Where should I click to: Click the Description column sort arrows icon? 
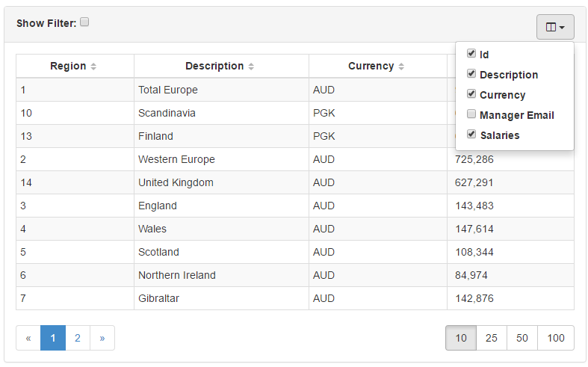tap(251, 67)
